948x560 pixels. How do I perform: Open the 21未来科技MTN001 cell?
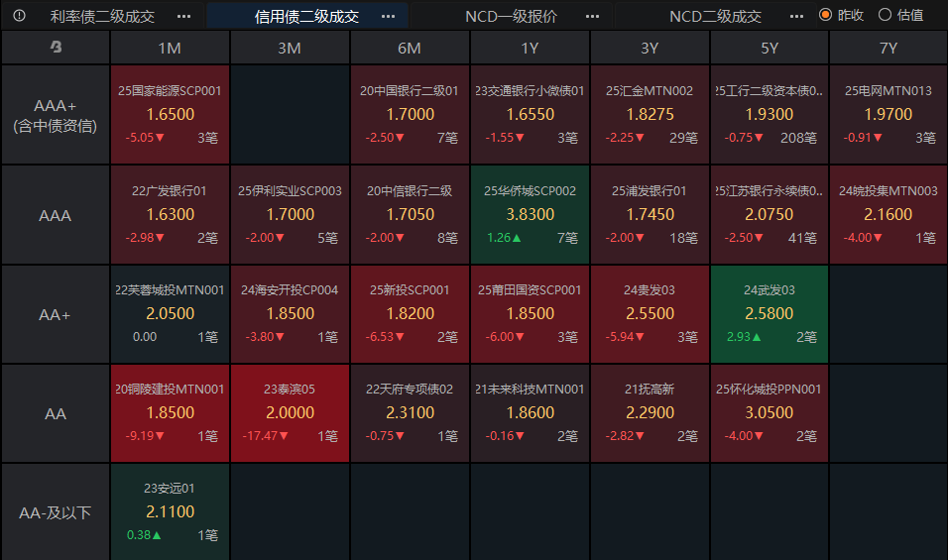(x=530, y=413)
